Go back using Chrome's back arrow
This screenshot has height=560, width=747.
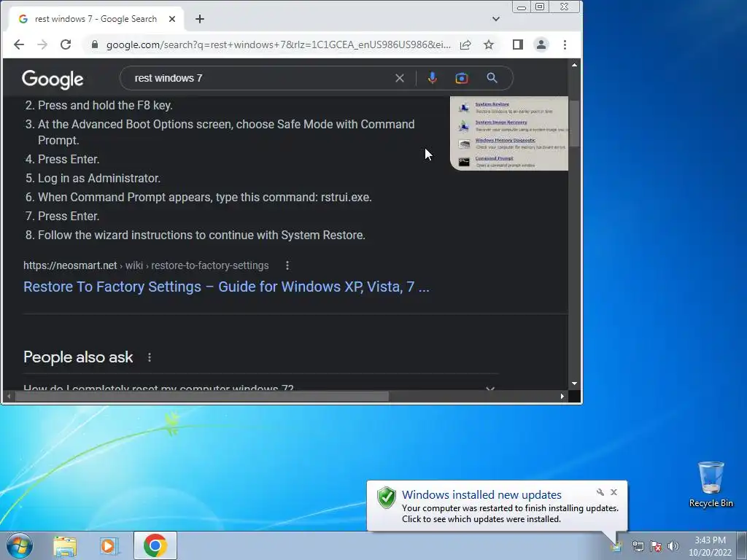(x=18, y=44)
